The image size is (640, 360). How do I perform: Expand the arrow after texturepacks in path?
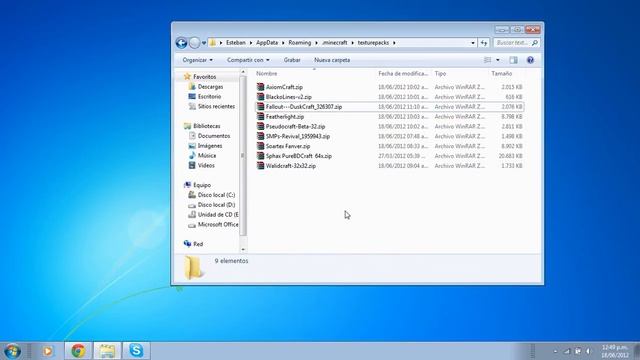coord(394,43)
